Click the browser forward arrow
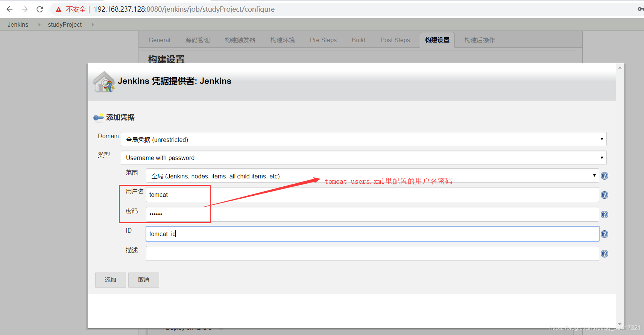The height and width of the screenshot is (335, 644). tap(25, 9)
